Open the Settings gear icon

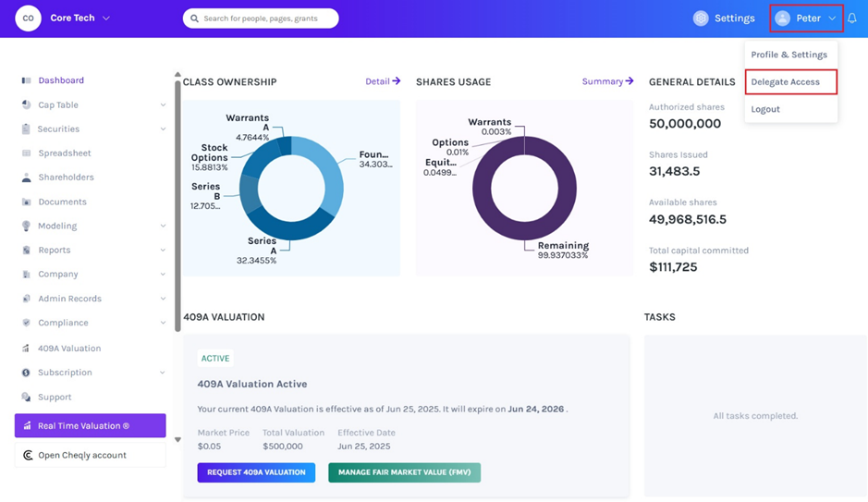(x=701, y=18)
